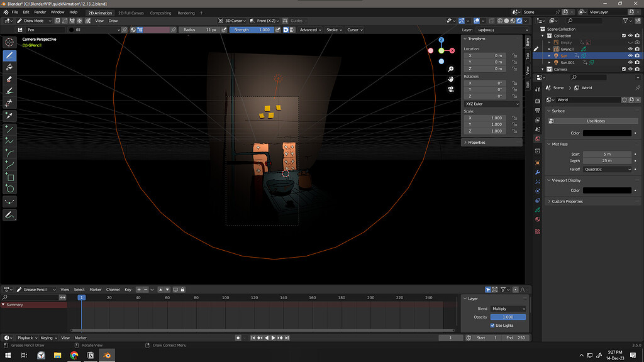Click the Use Nodes button
Viewport: 644px width, 362px height.
596,121
